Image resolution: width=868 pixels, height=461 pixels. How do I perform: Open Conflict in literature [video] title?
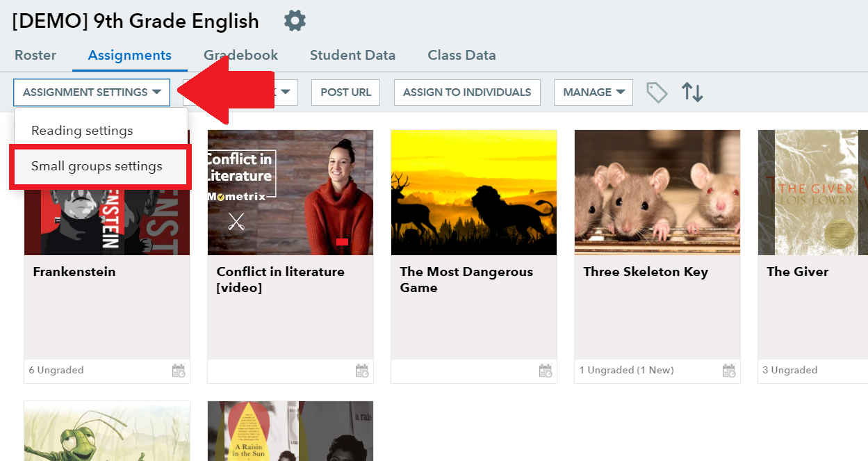point(280,280)
